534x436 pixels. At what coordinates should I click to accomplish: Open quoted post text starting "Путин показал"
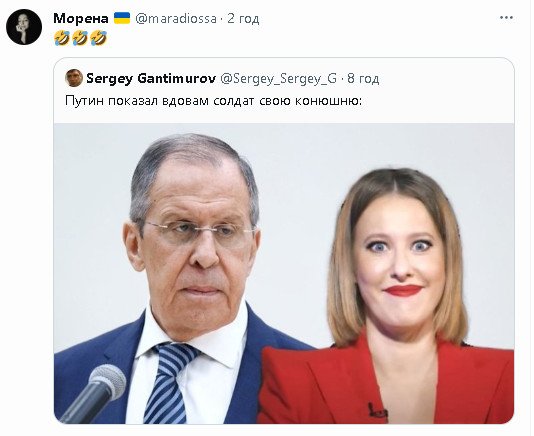click(x=213, y=101)
